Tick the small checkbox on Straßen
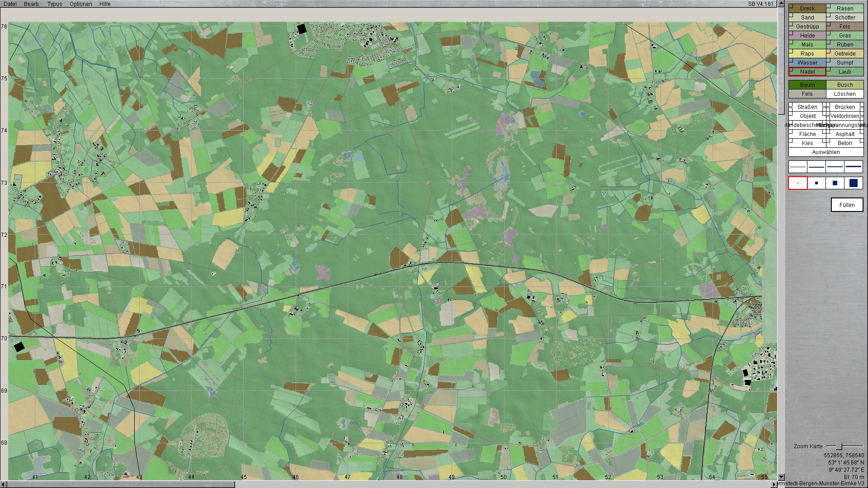This screenshot has width=868, height=488. tap(791, 105)
